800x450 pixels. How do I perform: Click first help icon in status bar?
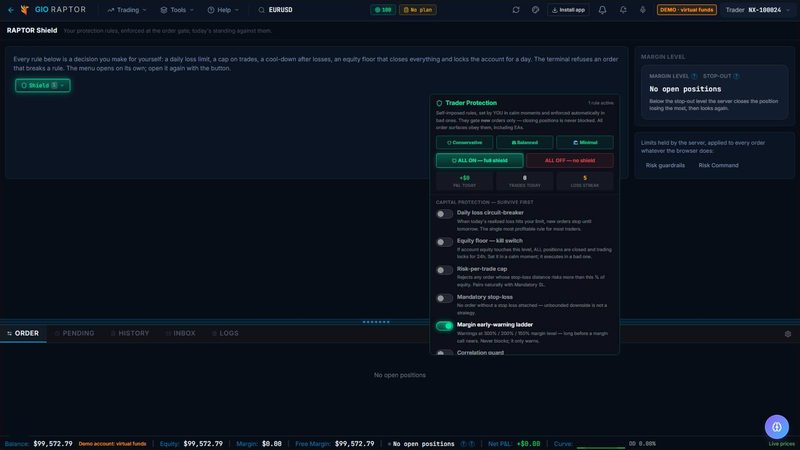coord(464,444)
